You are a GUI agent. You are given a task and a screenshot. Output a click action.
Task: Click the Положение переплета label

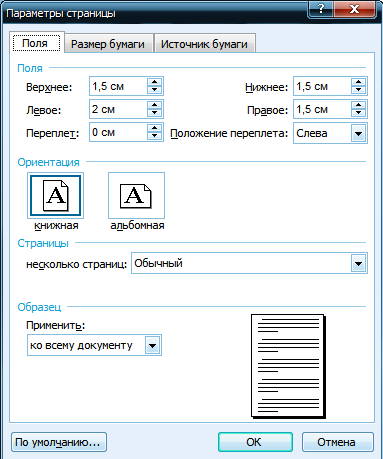pyautogui.click(x=229, y=133)
